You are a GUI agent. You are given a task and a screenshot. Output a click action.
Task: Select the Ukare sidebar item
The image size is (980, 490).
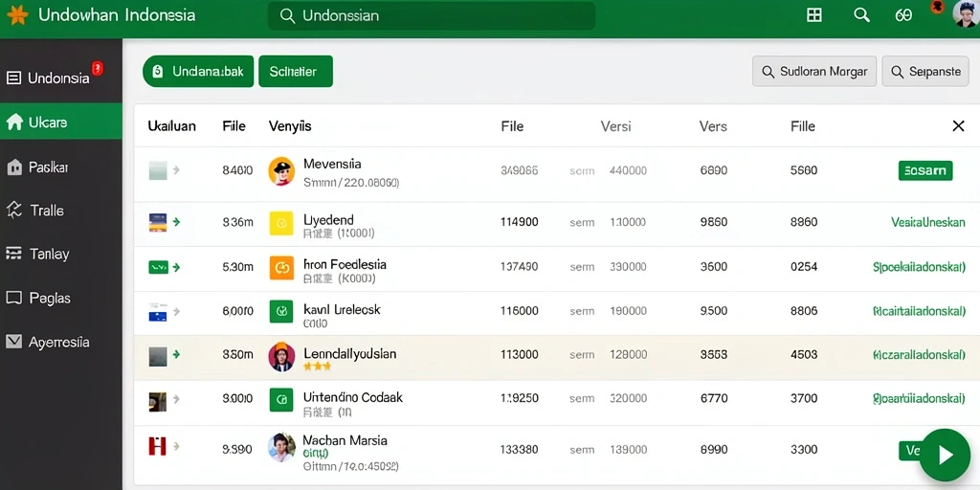coord(61,122)
